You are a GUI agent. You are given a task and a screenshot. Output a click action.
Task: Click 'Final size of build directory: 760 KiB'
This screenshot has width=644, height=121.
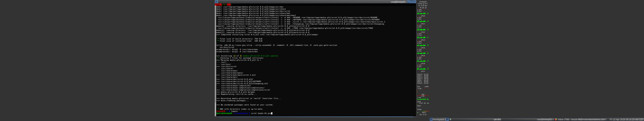click(x=240, y=39)
